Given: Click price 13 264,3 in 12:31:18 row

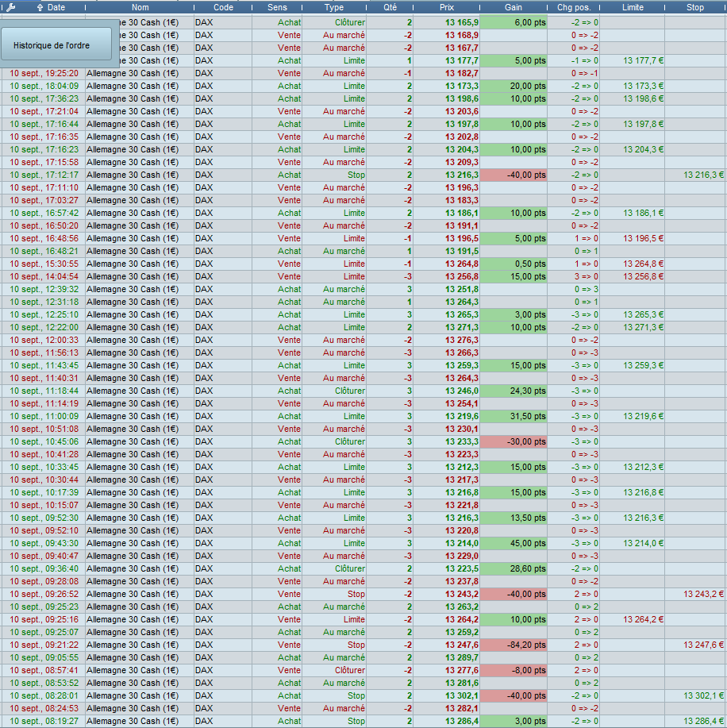Looking at the screenshot, I should coord(461,302).
